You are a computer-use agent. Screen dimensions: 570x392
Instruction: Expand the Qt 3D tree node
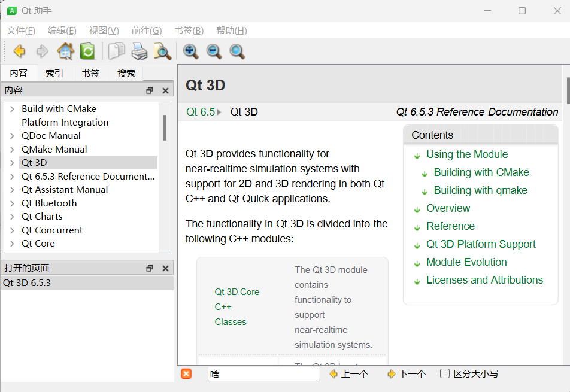(x=13, y=163)
